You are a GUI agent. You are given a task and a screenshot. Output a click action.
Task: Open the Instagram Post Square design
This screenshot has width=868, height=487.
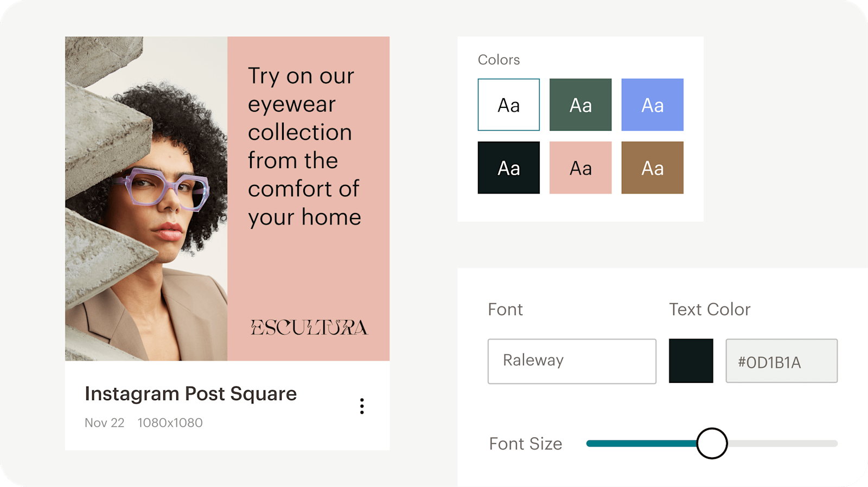point(227,198)
